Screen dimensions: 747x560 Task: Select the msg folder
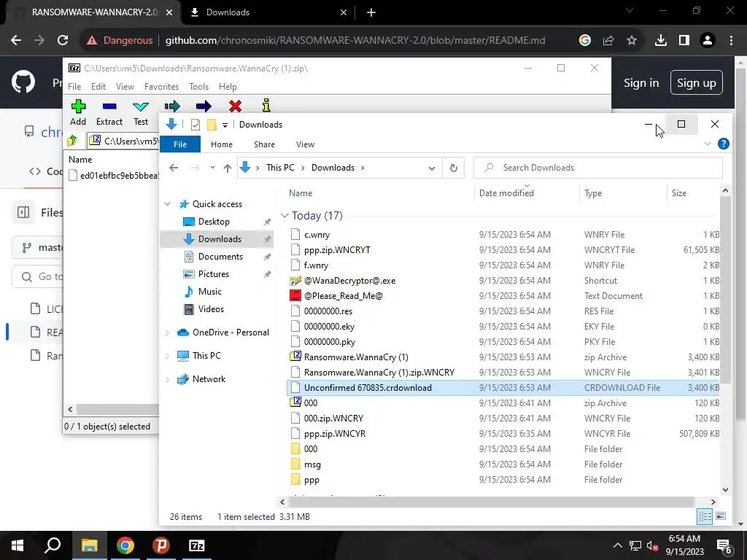tap(312, 464)
